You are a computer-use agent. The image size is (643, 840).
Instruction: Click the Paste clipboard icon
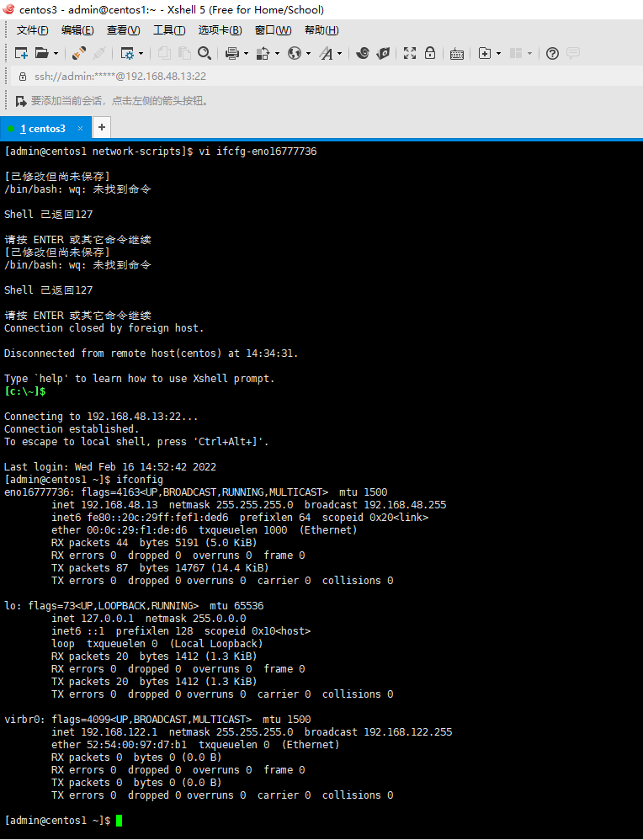point(184,53)
